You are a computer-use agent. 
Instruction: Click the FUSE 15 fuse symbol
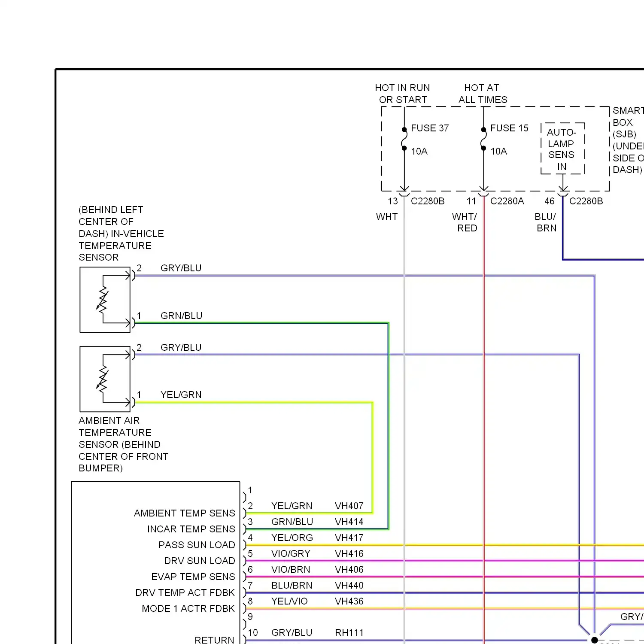pos(483,139)
